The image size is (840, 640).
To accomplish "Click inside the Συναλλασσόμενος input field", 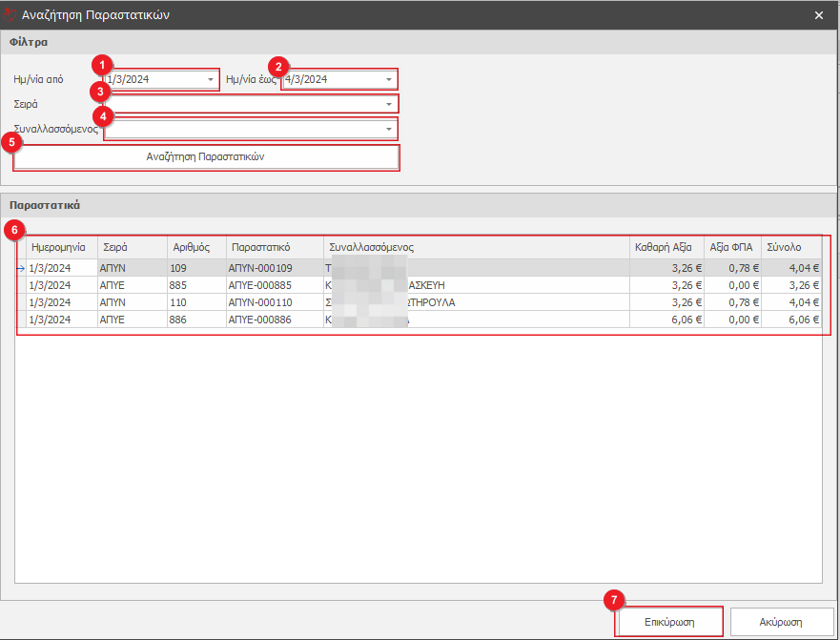I will (x=248, y=129).
